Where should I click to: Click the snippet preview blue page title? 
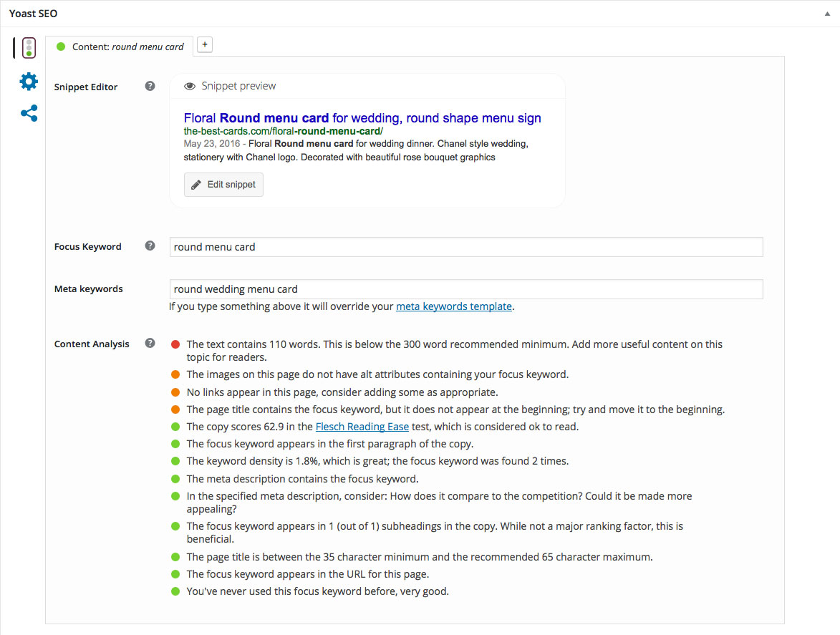(362, 118)
